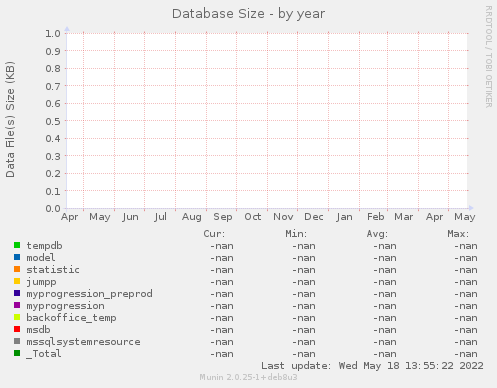This screenshot has height=388, width=497.
Task: Select the myprogression_preprod legend label
Action: click(89, 294)
